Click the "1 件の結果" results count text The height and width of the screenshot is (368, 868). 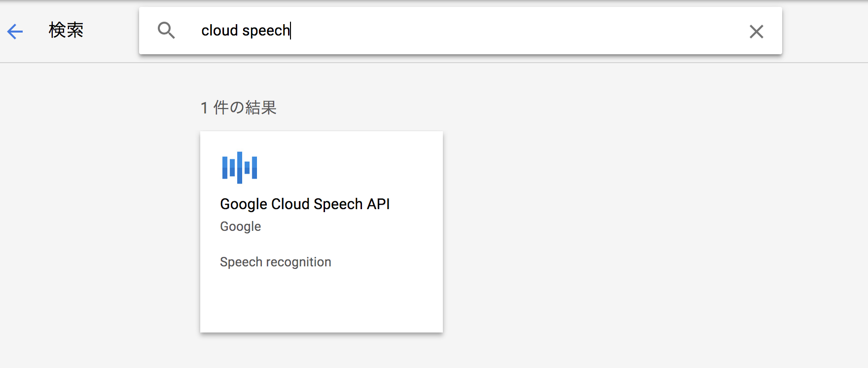(x=238, y=108)
